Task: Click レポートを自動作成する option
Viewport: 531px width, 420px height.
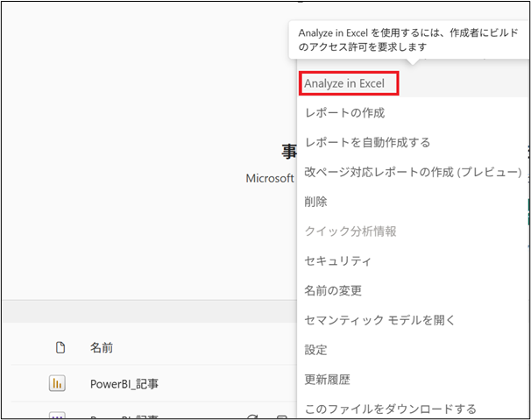Action: 367,142
